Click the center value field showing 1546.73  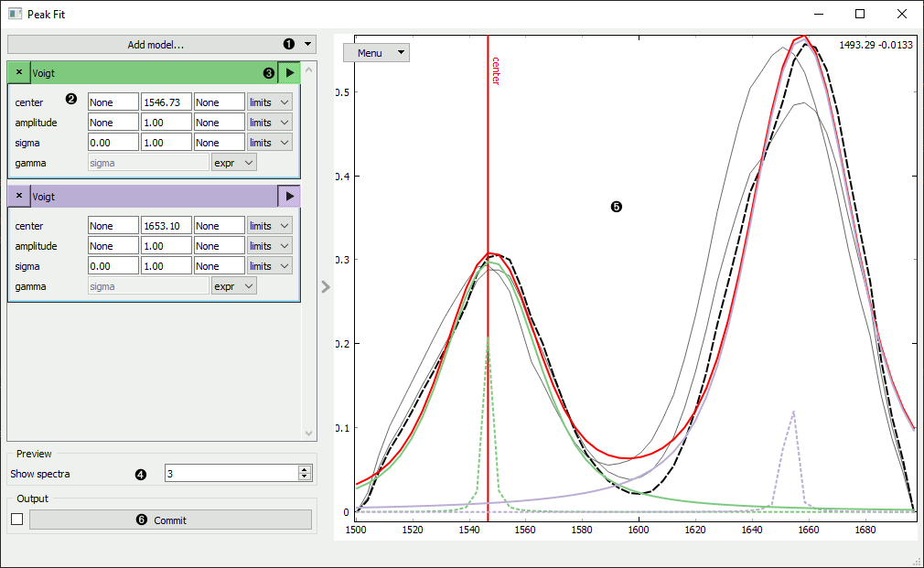(x=167, y=102)
